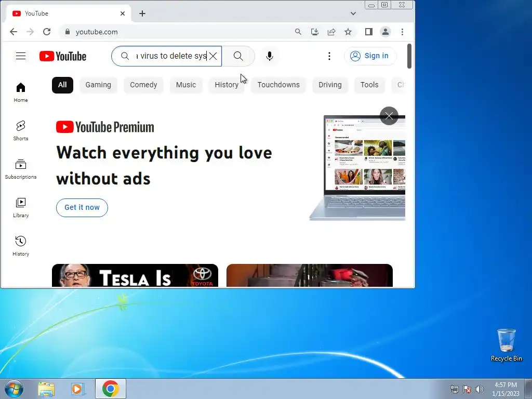The image size is (532, 399).
Task: Click the YouTube logo
Action: point(63,56)
